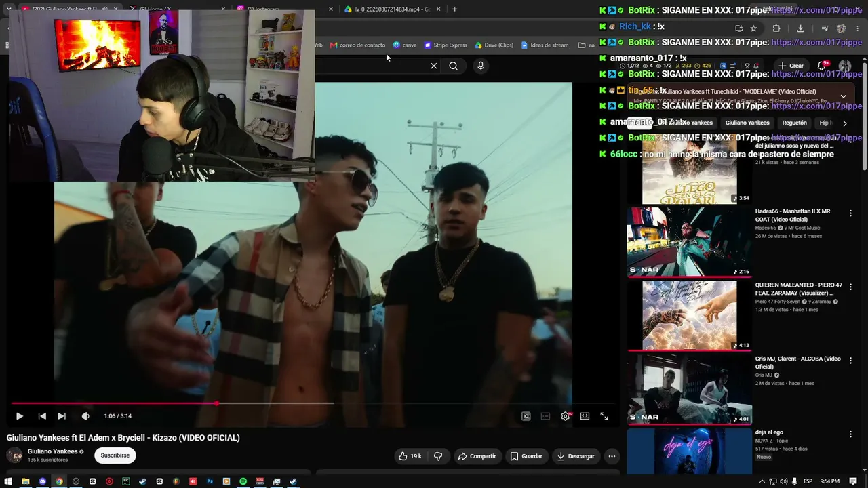
Task: Open the Stripe Express bookmark
Action: pos(446,45)
